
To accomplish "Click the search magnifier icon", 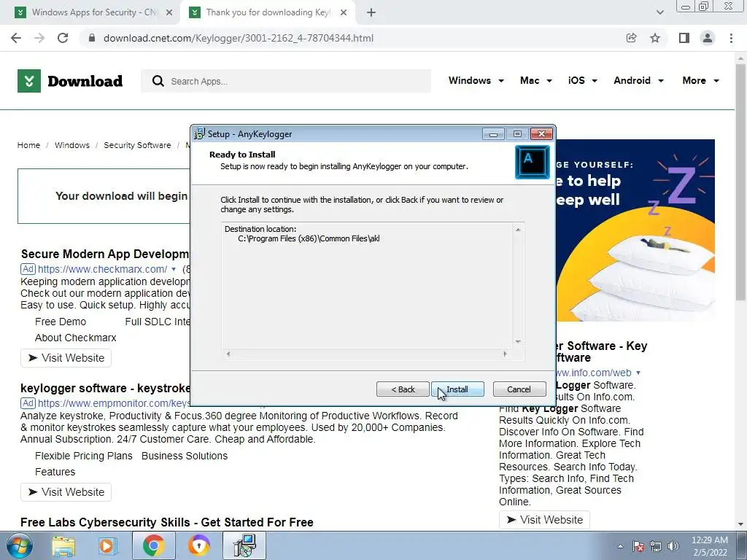I will pos(158,81).
